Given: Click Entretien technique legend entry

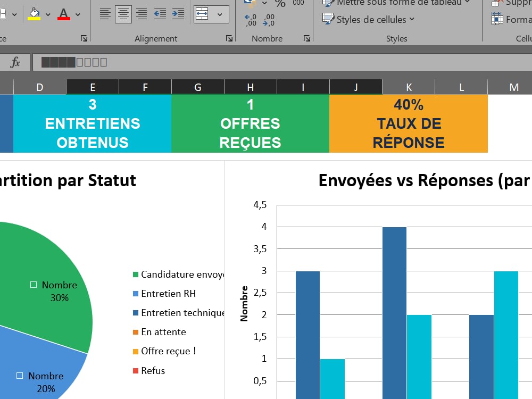Looking at the screenshot, I should (179, 313).
